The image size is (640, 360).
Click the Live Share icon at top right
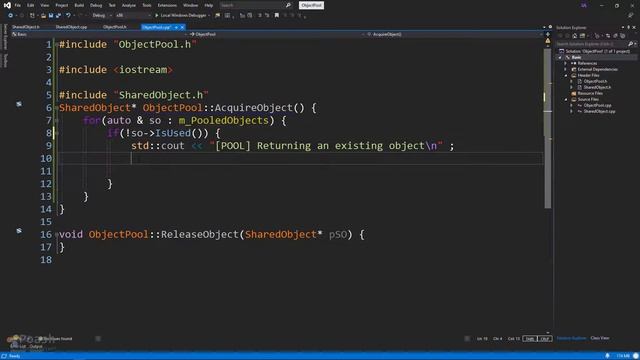(x=630, y=16)
